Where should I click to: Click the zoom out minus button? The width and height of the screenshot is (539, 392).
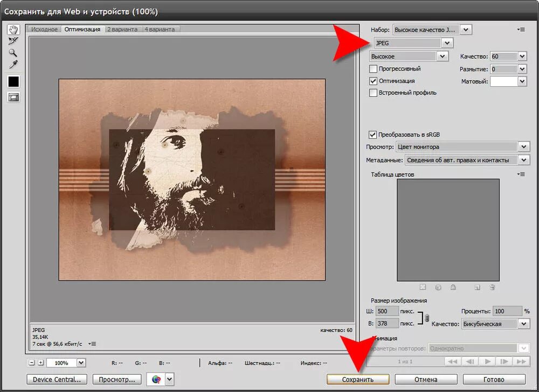(x=32, y=362)
